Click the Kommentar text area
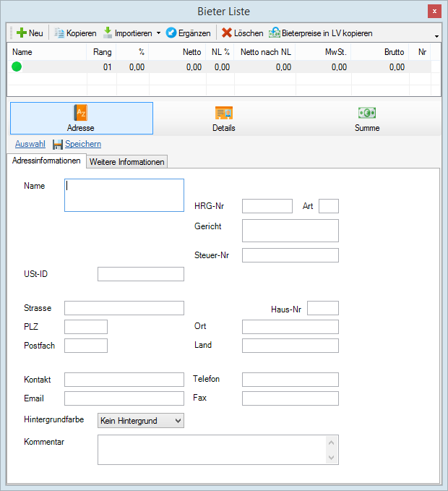Viewport: 448px width, 491px height. pyautogui.click(x=218, y=450)
